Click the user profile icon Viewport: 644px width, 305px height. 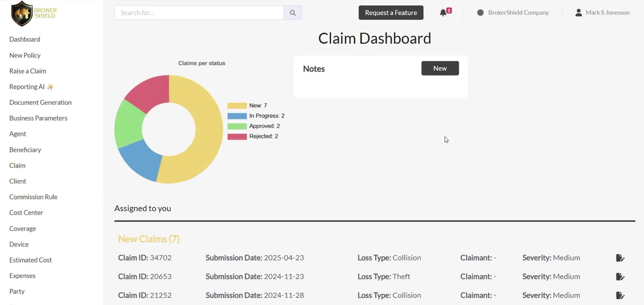[x=578, y=12]
